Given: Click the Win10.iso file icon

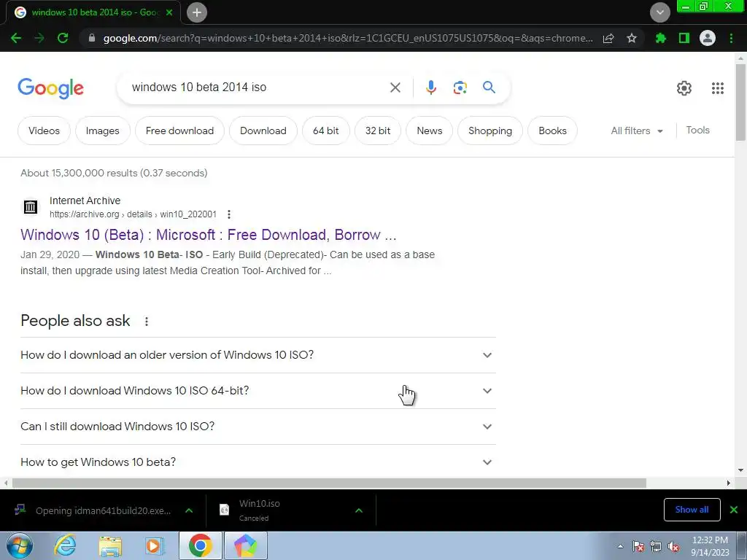Looking at the screenshot, I should 225,510.
